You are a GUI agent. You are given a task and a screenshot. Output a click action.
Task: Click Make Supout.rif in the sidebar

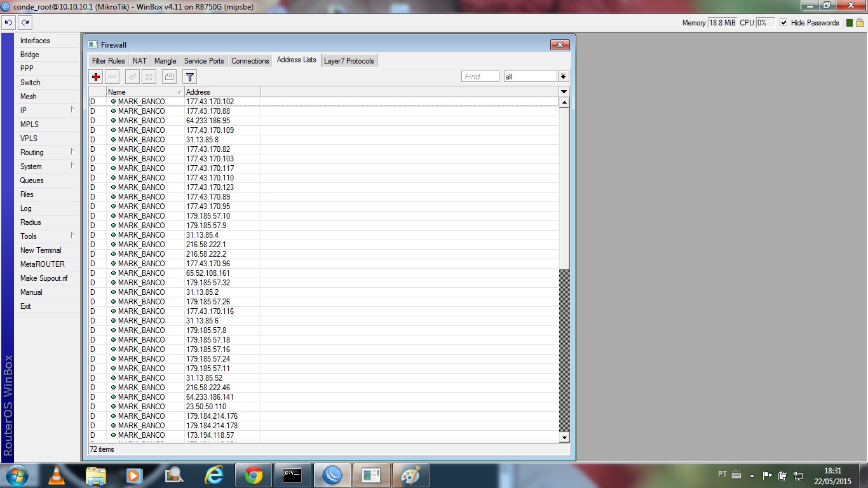point(47,278)
